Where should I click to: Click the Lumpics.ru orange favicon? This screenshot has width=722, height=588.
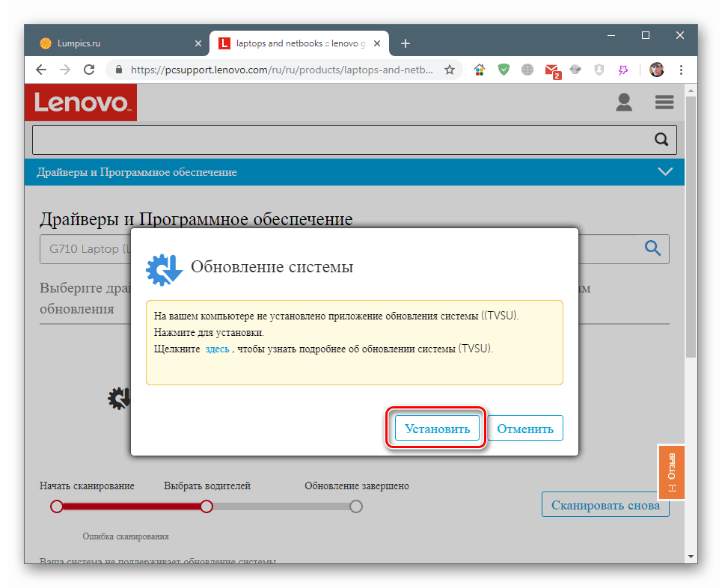tap(46, 43)
